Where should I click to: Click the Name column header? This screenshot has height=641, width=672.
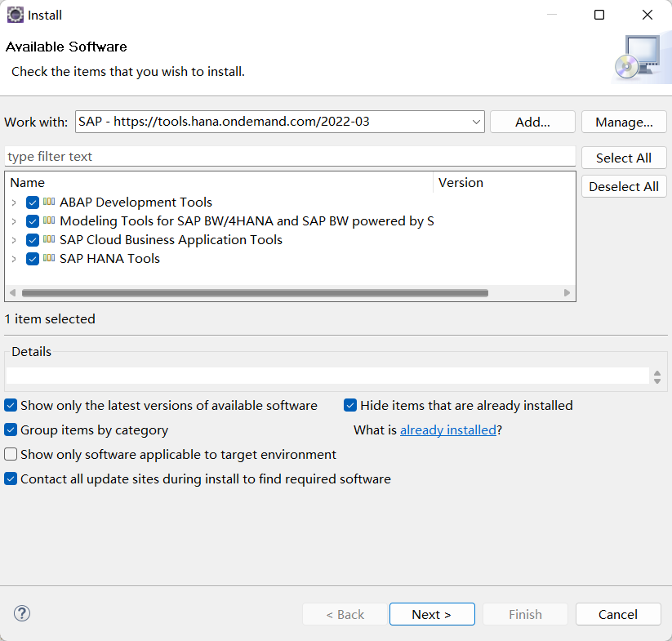click(219, 183)
